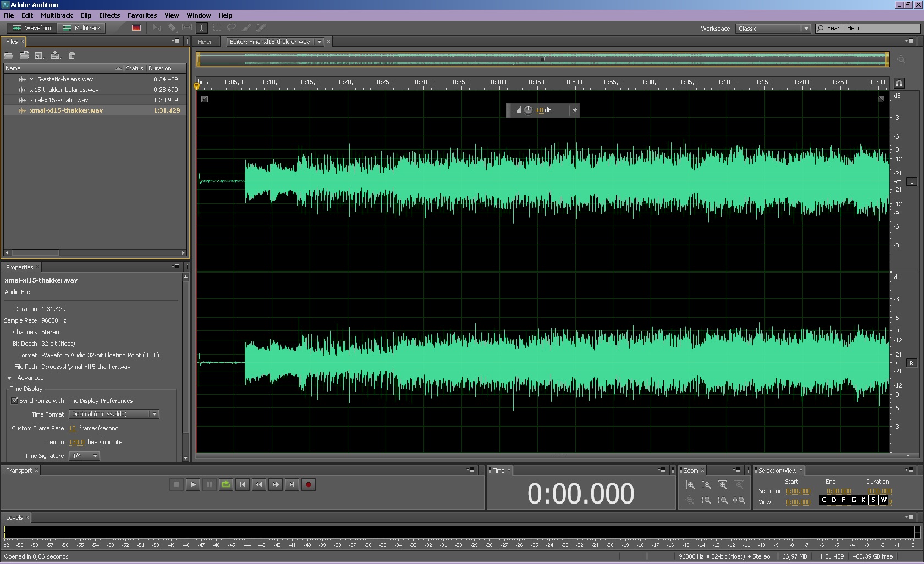Switch to the Mixer tab
Screen dimensions: 924x564
point(205,42)
